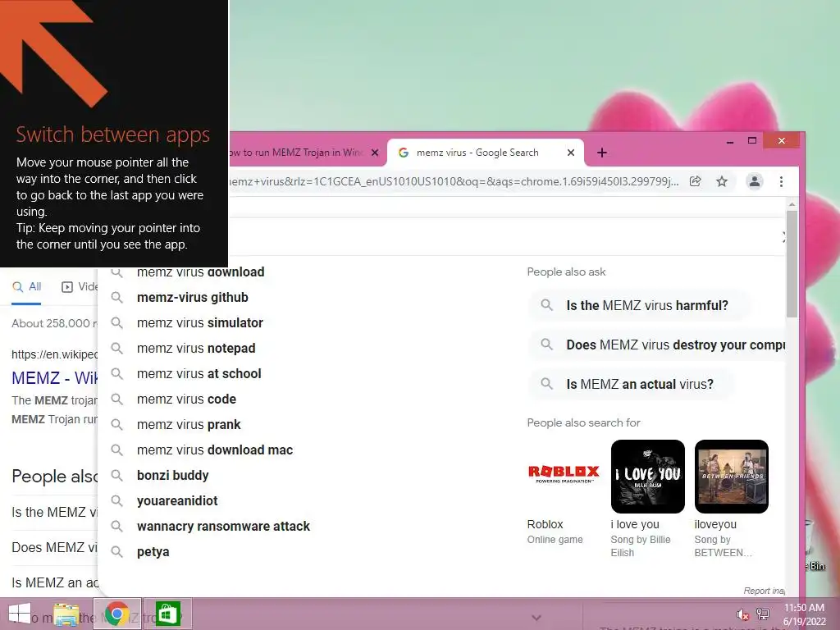
Task: Click the https://en.wikiped result URL
Action: click(55, 354)
